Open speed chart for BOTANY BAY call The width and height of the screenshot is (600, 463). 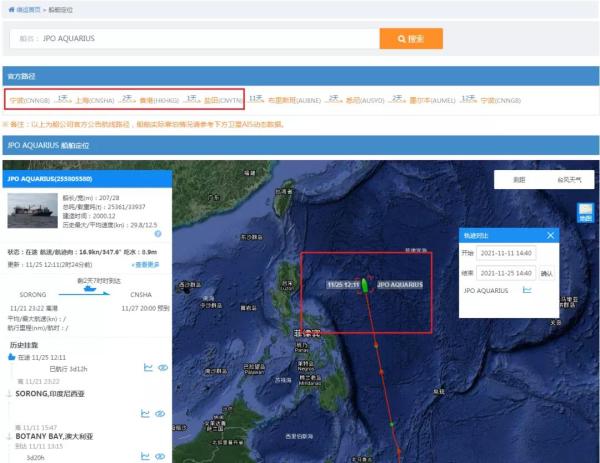[x=145, y=456]
